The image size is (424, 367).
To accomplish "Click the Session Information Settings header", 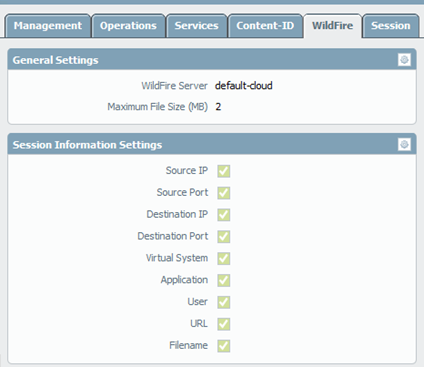I will 212,145.
